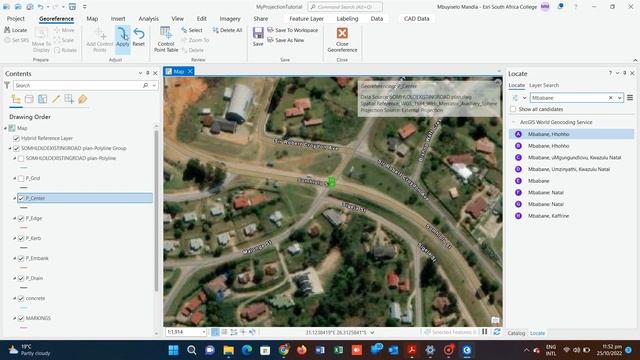Screen dimensions: 640x360
Task: Uncheck P_Kerb layer visibility
Action: pos(21,238)
